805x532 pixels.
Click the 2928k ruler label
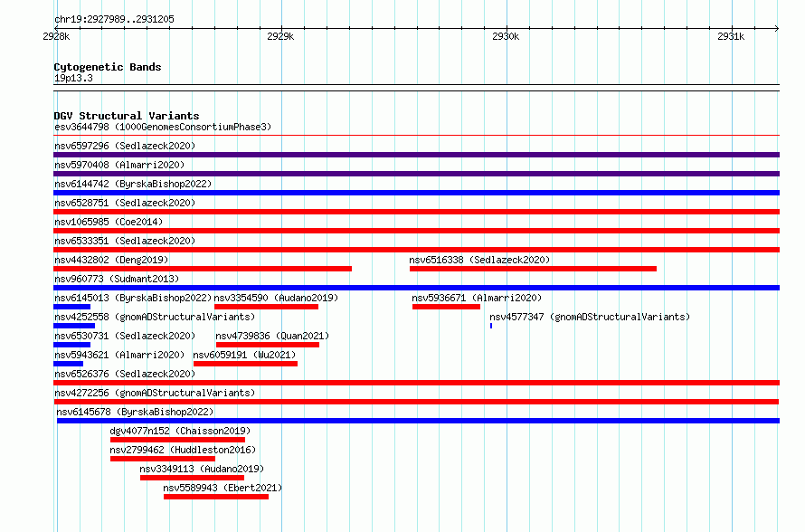[x=56, y=36]
